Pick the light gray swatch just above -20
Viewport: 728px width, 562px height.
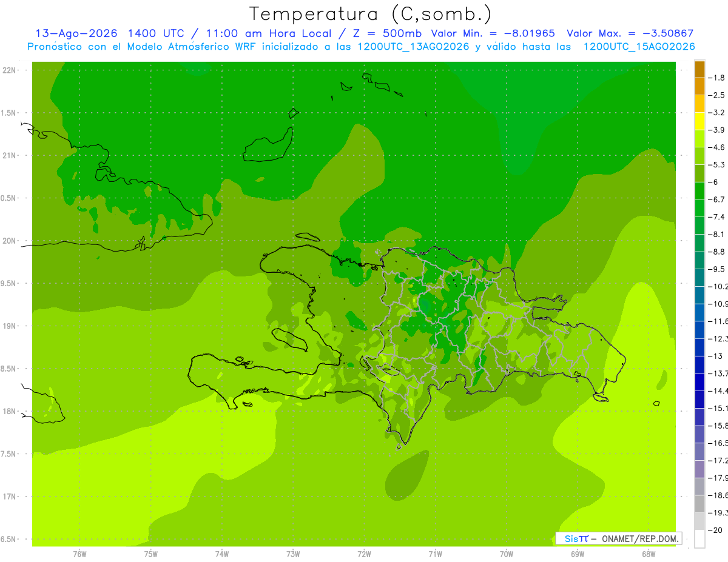[x=699, y=521]
